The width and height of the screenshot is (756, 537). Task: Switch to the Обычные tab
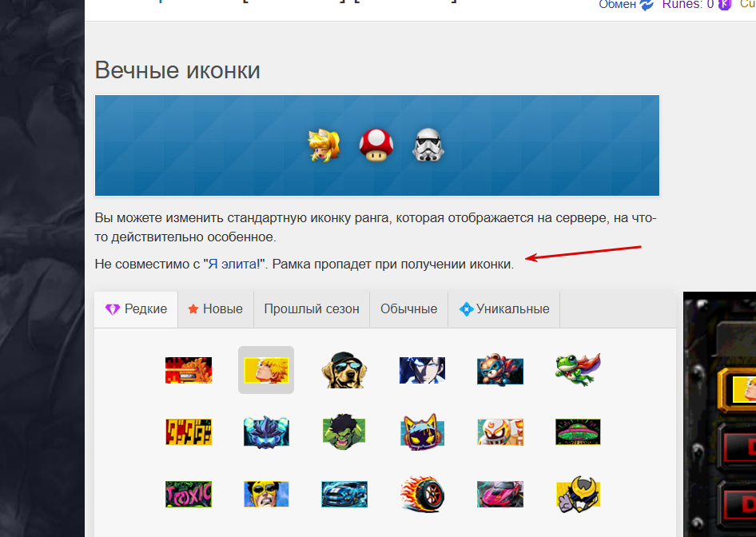point(409,309)
